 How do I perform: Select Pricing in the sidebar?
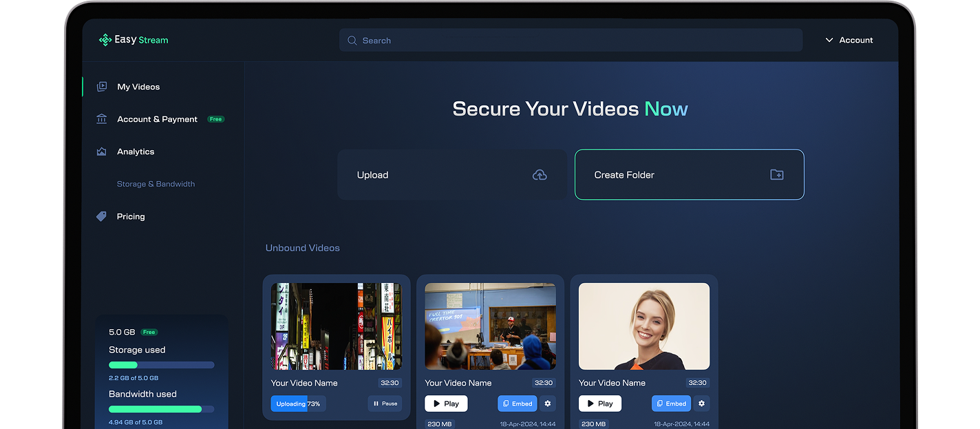(131, 216)
